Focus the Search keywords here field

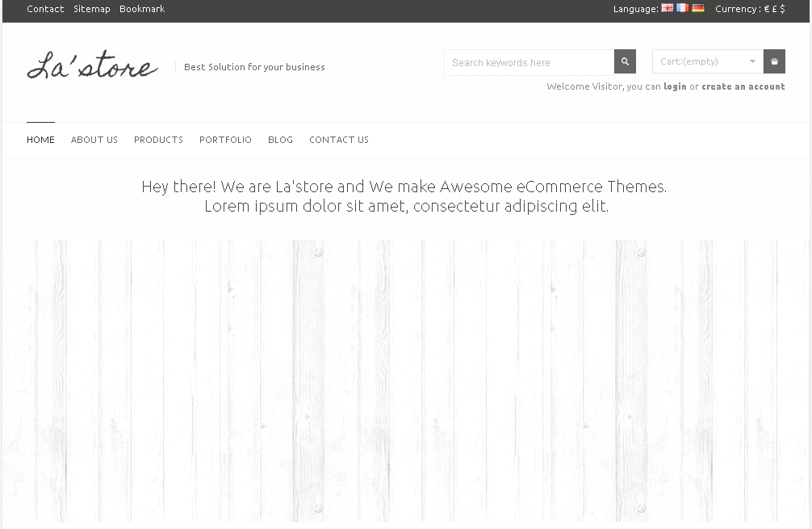coord(529,62)
